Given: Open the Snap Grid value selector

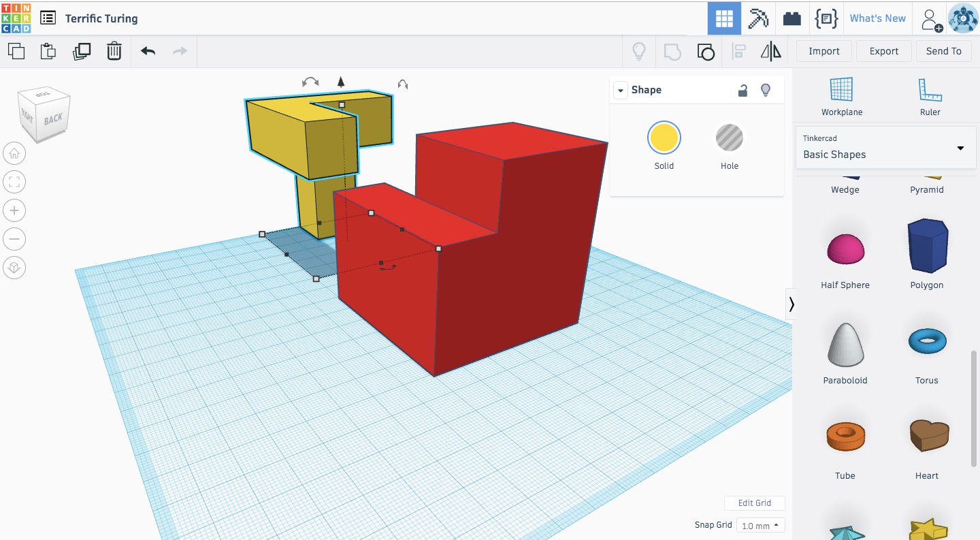Looking at the screenshot, I should coord(760,525).
